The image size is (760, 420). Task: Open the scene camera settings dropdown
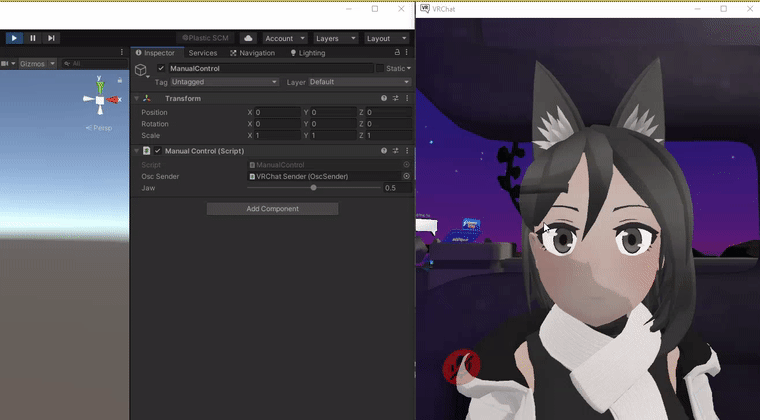tap(8, 63)
